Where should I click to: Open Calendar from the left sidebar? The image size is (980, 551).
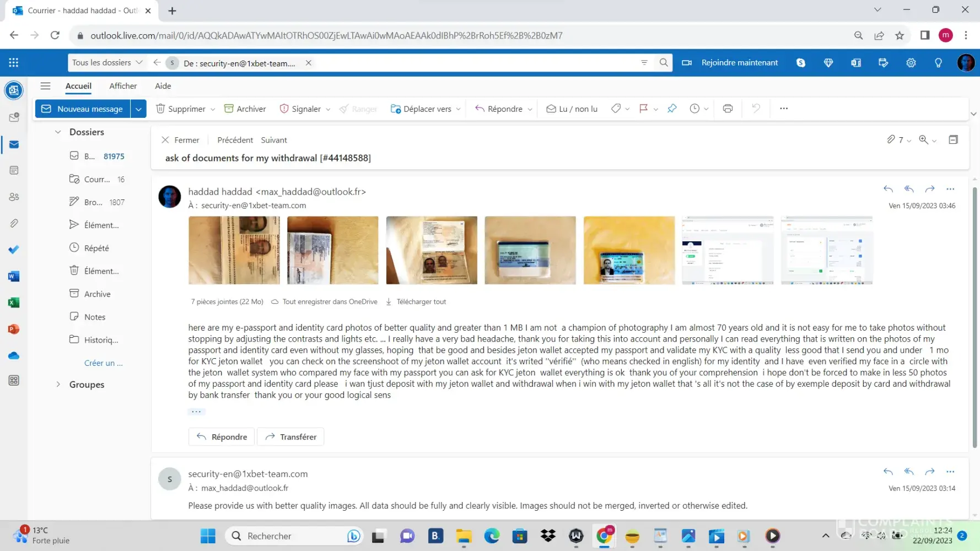pyautogui.click(x=14, y=170)
